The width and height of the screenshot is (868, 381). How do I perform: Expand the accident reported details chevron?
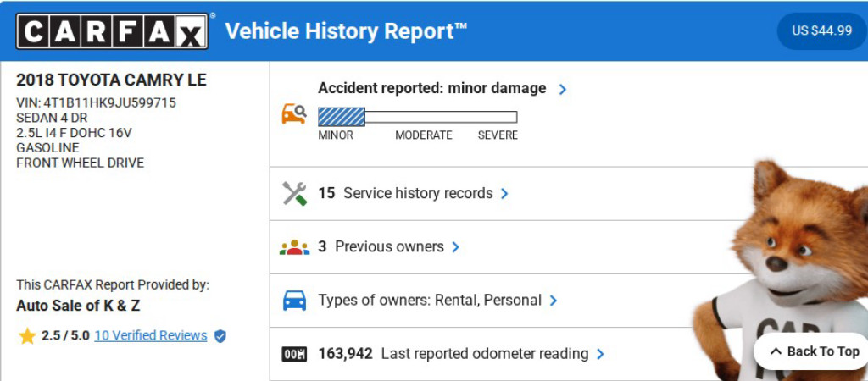(563, 89)
